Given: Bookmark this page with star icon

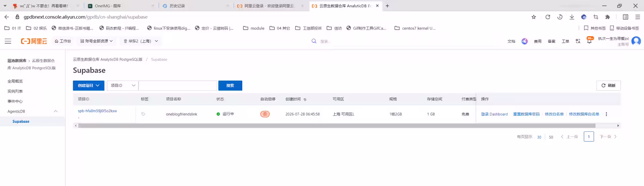Looking at the screenshot, I should coord(534,17).
